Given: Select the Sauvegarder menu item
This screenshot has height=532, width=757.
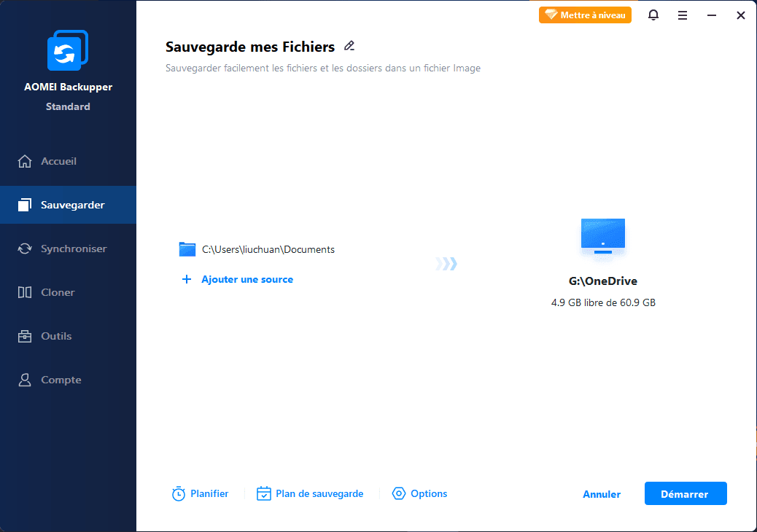Looking at the screenshot, I should click(68, 205).
